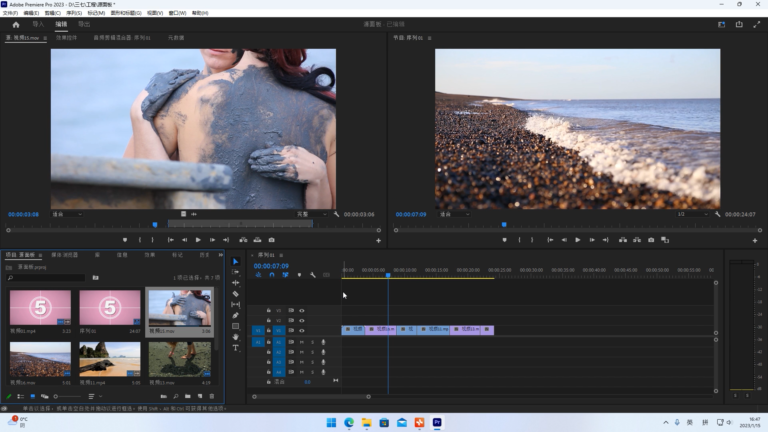Open the 序列(S) menu

click(74, 13)
